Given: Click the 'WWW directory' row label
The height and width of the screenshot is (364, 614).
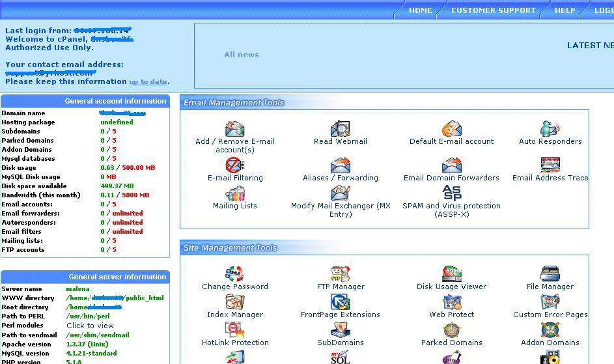Looking at the screenshot, I should [x=28, y=298].
